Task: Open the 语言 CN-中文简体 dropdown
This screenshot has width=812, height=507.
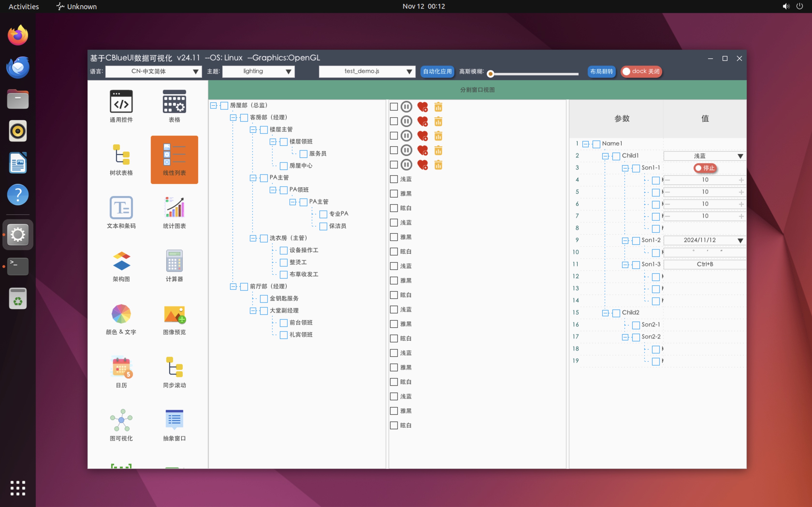Action: [x=153, y=71]
